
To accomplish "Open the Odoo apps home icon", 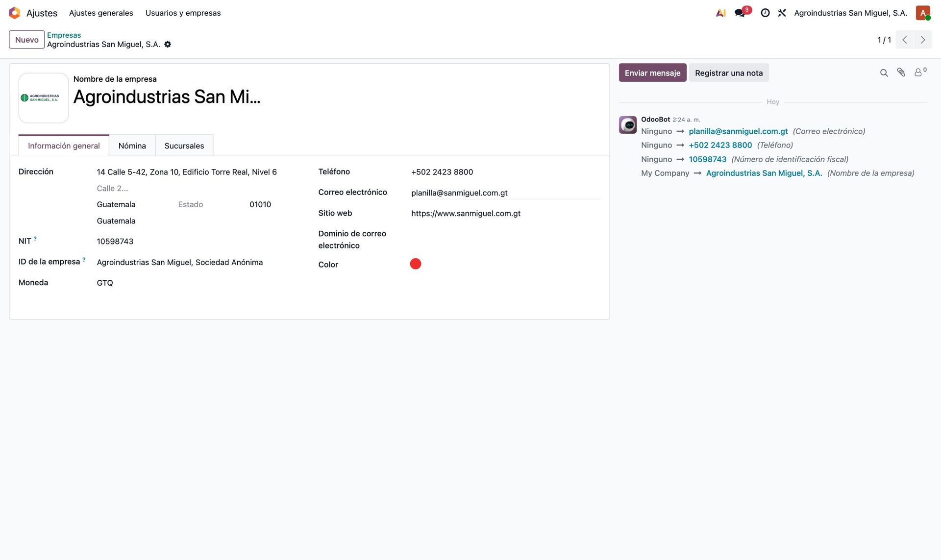I will pyautogui.click(x=15, y=13).
